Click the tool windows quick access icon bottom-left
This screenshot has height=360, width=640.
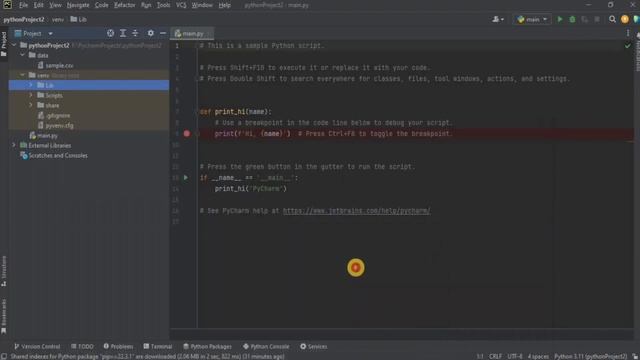(x=4, y=356)
